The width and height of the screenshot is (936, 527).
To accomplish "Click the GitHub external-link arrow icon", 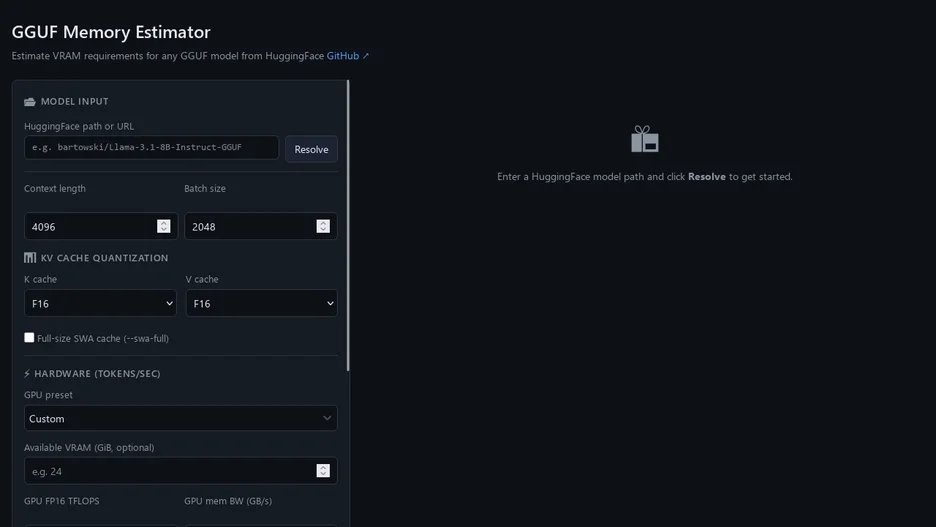I will coord(366,56).
